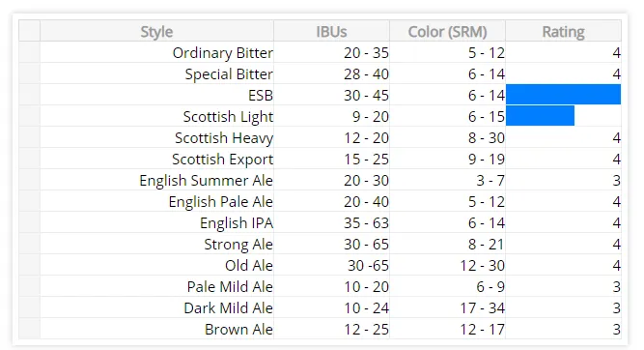
Task: Click Dark Mild Ale color 17 - 34
Action: [447, 307]
